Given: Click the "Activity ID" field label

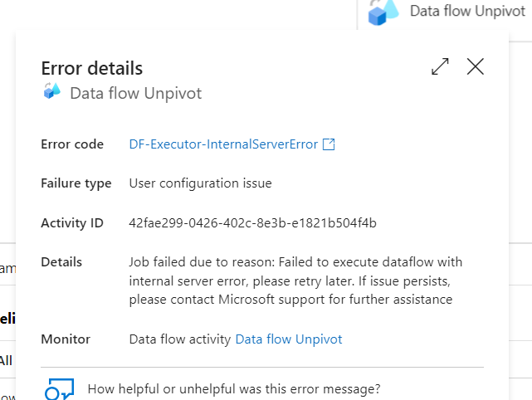Looking at the screenshot, I should point(72,222).
